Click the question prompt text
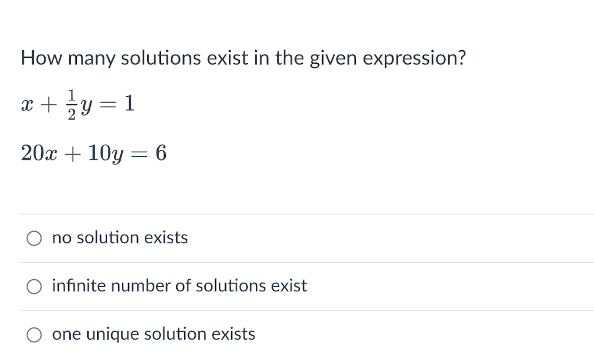The width and height of the screenshot is (594, 364). (x=243, y=58)
